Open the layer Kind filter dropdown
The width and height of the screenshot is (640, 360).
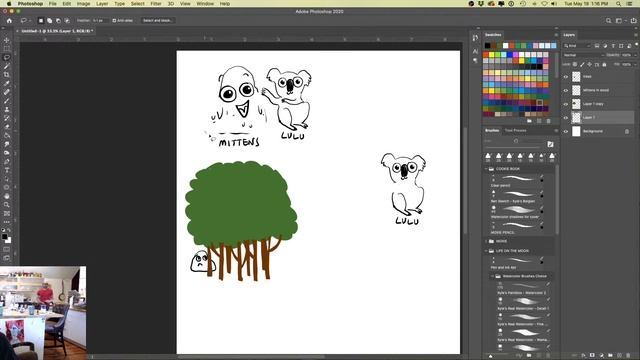tap(577, 46)
